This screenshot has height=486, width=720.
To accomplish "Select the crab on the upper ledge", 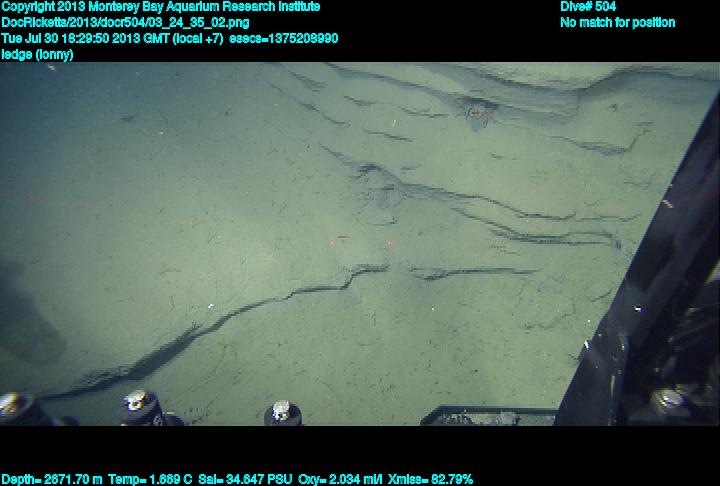I will coord(473,113).
